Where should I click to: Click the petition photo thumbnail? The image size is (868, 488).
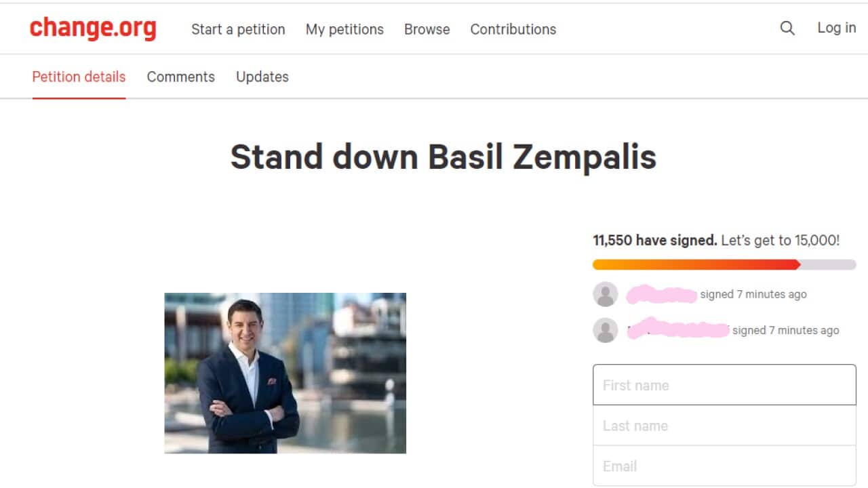[285, 373]
